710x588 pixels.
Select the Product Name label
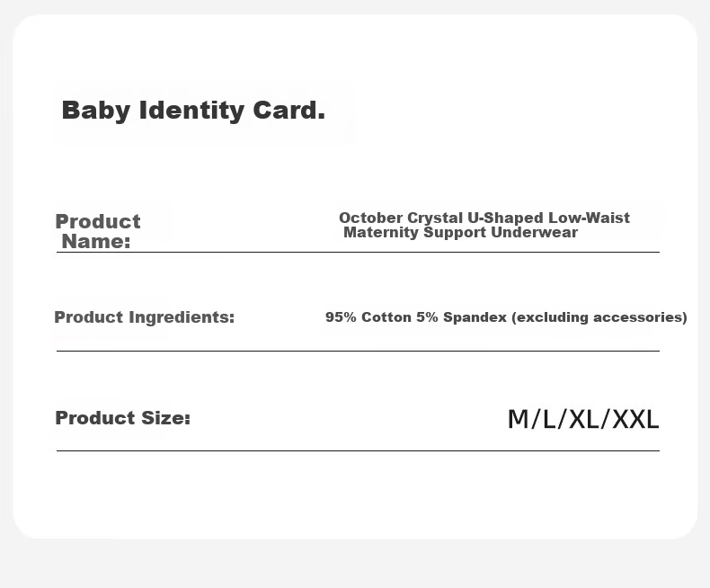98,231
